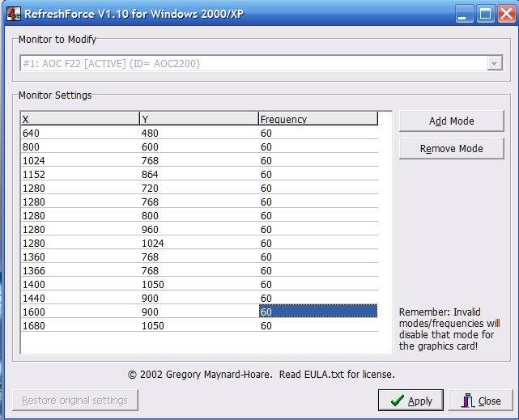The width and height of the screenshot is (519, 420).
Task: Click the frequency 60 in the 640 row
Action: 318,133
